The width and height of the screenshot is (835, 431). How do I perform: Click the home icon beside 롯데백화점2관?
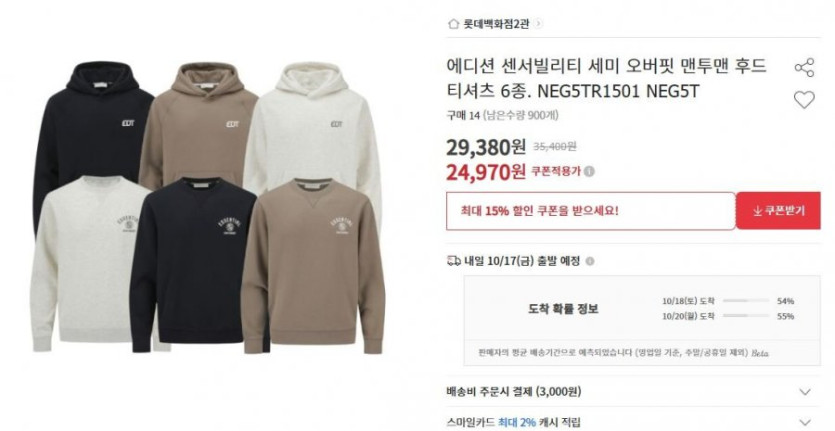[x=453, y=24]
